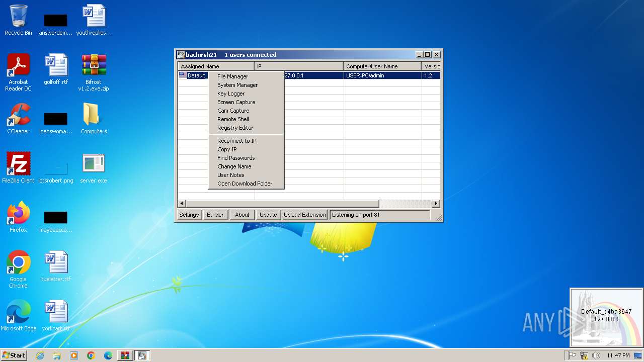Open youthreplies Word document icon
Viewport: 644px width, 362px height.
[94, 20]
